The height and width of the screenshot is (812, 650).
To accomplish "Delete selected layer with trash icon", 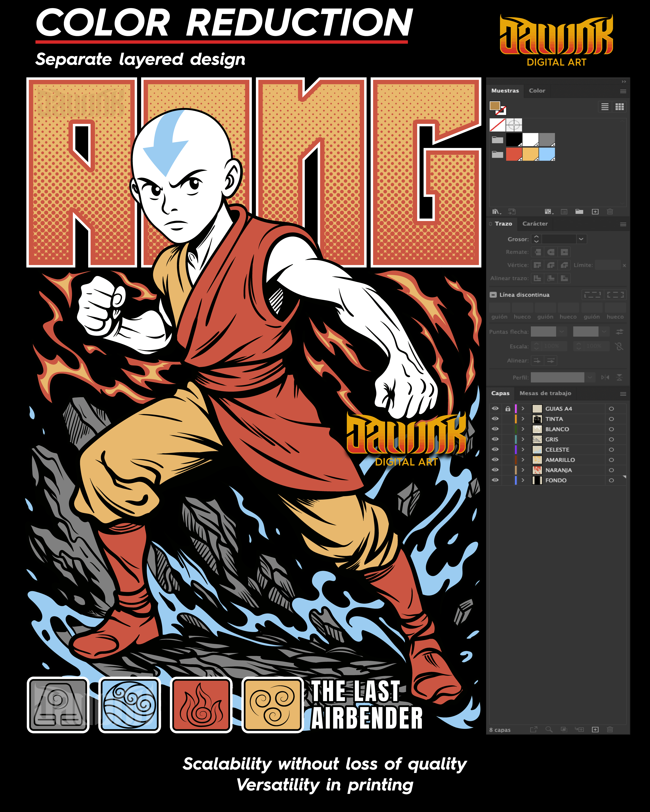I will [610, 730].
